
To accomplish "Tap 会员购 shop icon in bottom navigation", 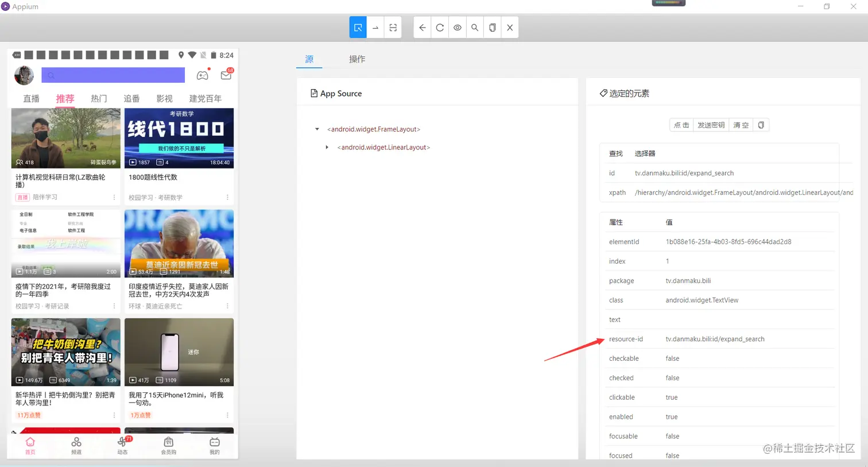I will (x=168, y=445).
